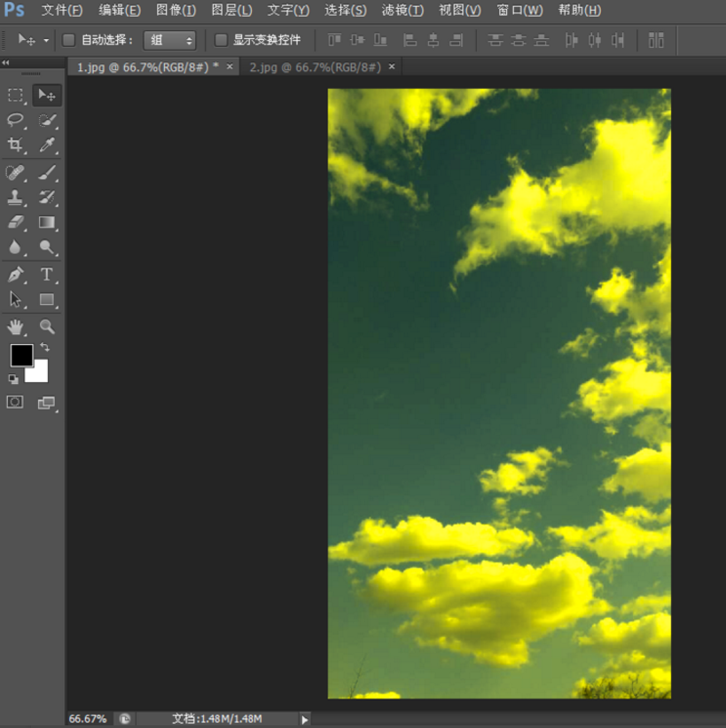
Task: Click the 66.67% zoom level field
Action: (88, 719)
